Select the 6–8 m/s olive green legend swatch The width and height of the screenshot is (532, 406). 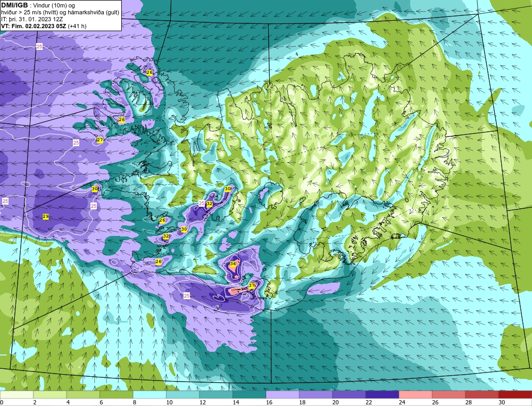pos(117,395)
